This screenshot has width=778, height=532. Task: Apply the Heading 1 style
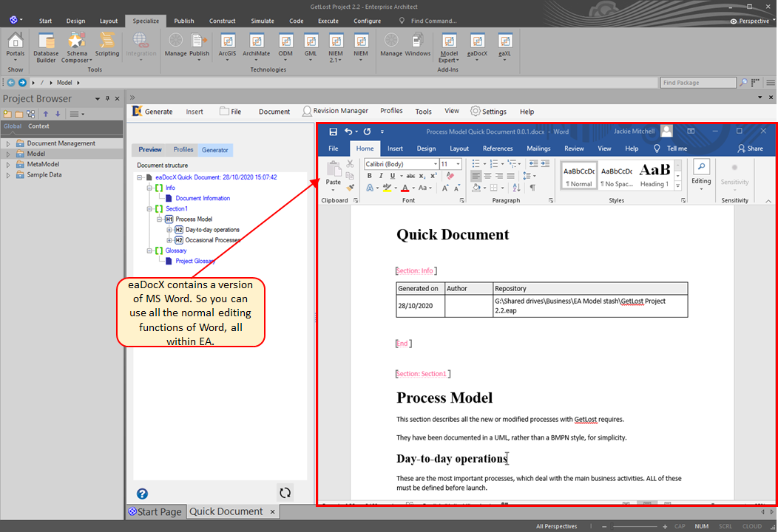point(654,175)
